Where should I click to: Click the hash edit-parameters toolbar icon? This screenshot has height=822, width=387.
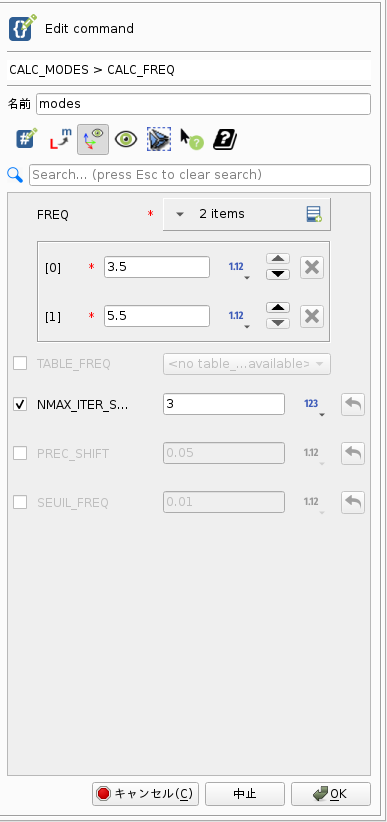pyautogui.click(x=26, y=139)
